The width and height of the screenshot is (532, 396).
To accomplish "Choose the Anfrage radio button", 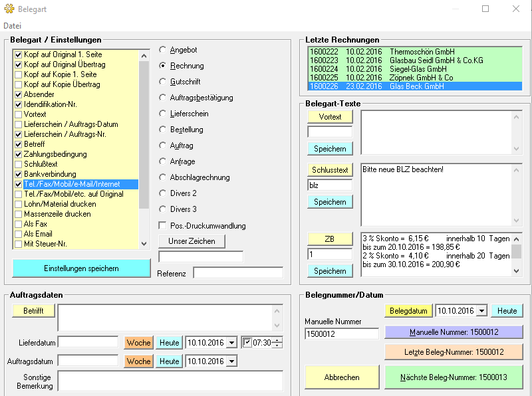I will tap(162, 161).
